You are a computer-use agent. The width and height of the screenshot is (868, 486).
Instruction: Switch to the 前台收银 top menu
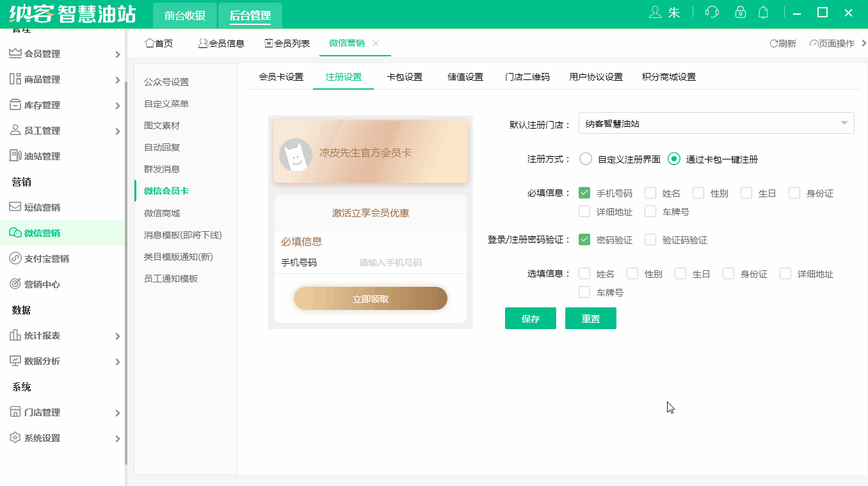[184, 13]
